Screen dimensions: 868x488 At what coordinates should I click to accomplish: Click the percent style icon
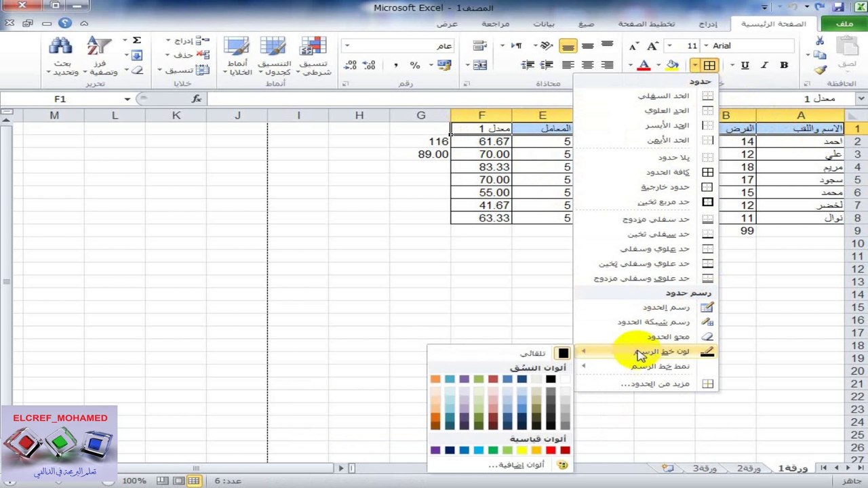point(414,65)
